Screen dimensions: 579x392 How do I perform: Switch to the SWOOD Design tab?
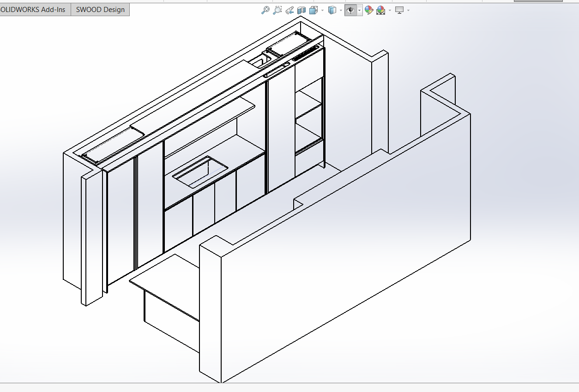coord(100,10)
